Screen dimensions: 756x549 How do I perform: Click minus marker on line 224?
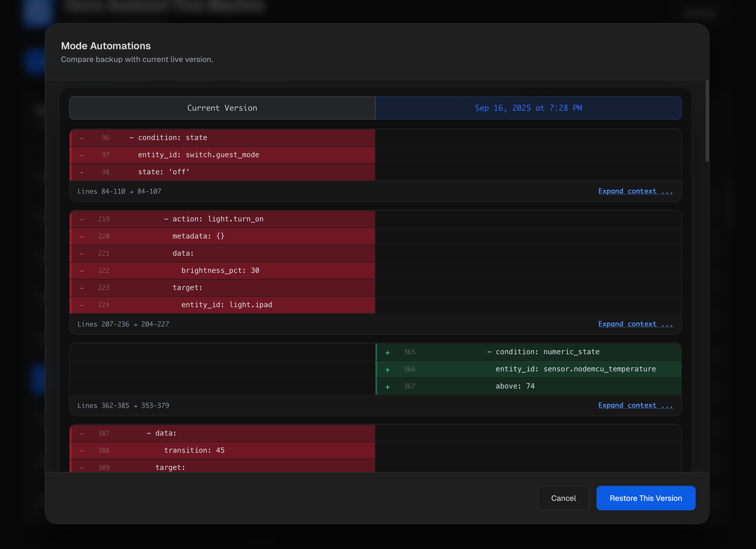click(x=82, y=305)
